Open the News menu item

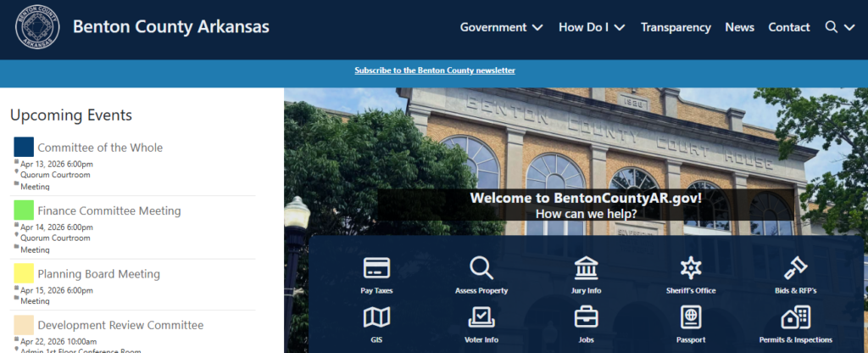739,27
